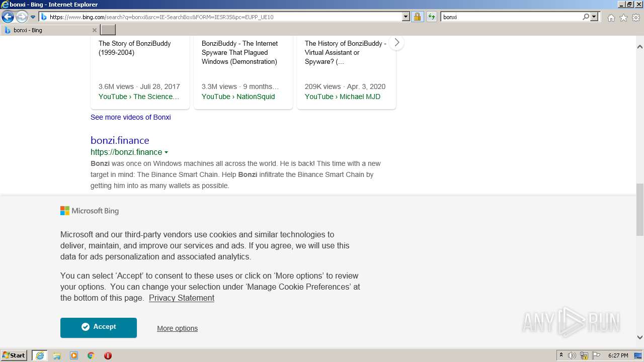Screen dimensions: 644x362
Task: Click the Action Center flag tray icon
Action: coord(596,355)
